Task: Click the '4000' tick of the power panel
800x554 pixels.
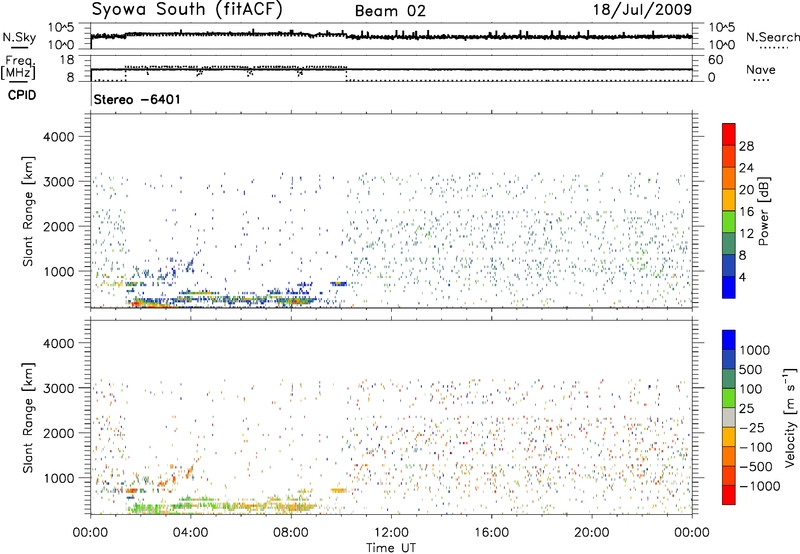Action: (x=58, y=137)
